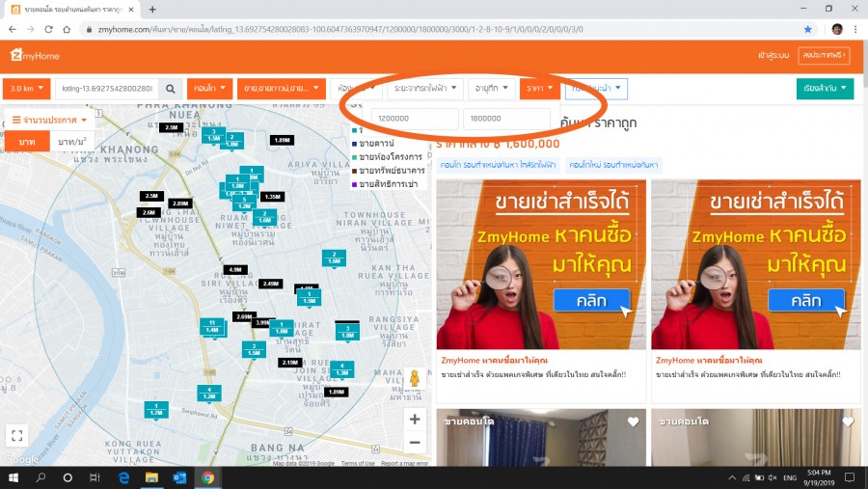This screenshot has height=489, width=868.
Task: Open the 3.0 km radius dropdown
Action: 27,89
